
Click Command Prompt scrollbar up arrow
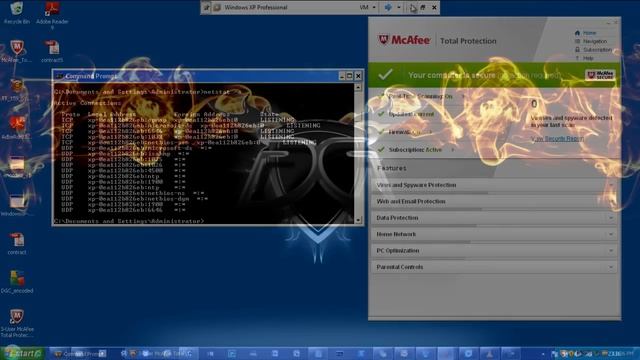click(x=358, y=87)
